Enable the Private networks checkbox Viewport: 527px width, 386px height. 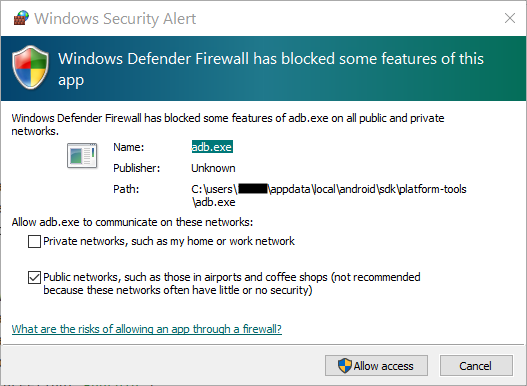(34, 241)
